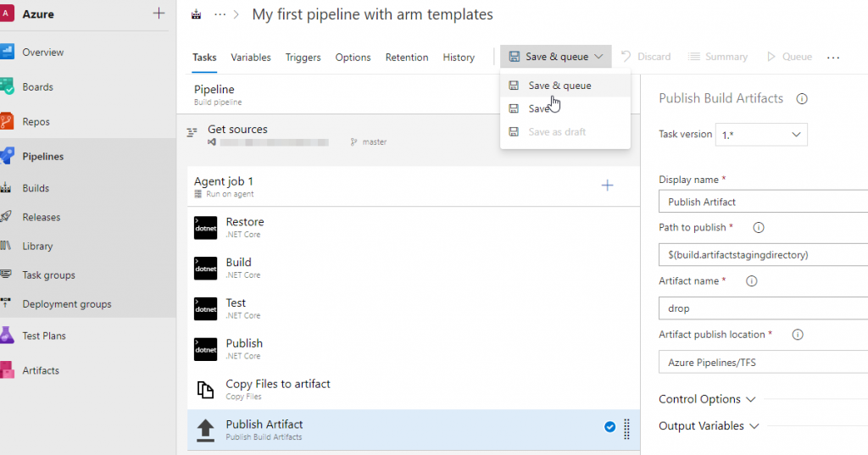Viewport: 868px width, 455px height.
Task: Toggle the Publish Artifact selected checkmark
Action: pos(609,427)
